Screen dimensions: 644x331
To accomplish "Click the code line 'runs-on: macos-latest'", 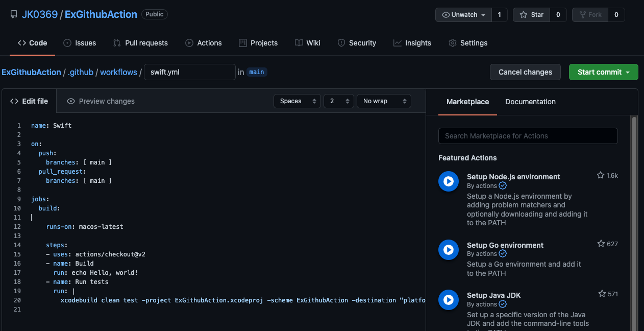I will tap(85, 226).
